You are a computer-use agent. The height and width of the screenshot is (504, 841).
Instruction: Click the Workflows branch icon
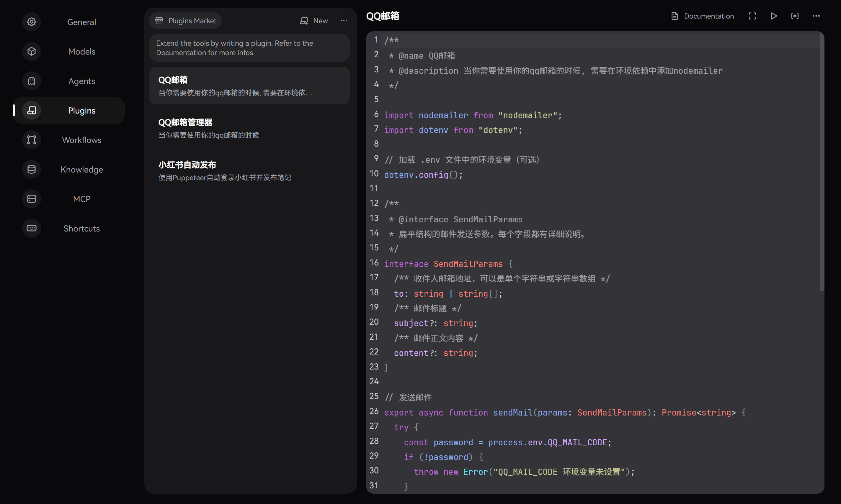[x=32, y=140]
